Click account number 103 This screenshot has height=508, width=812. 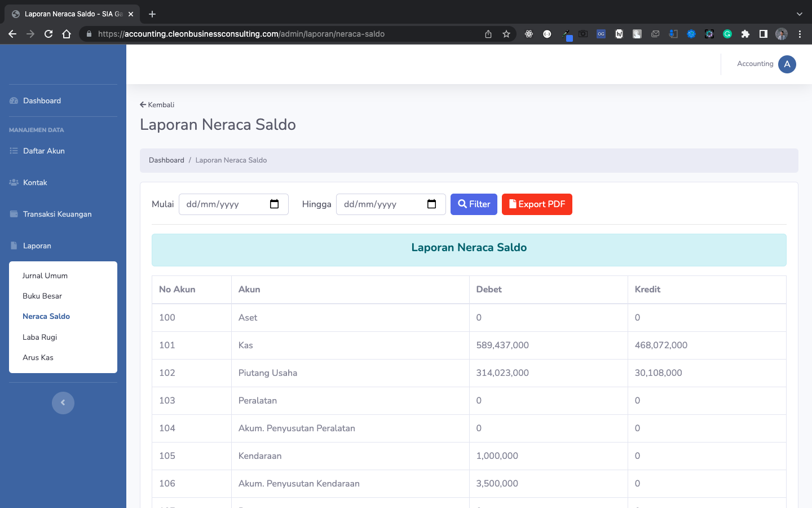(167, 401)
